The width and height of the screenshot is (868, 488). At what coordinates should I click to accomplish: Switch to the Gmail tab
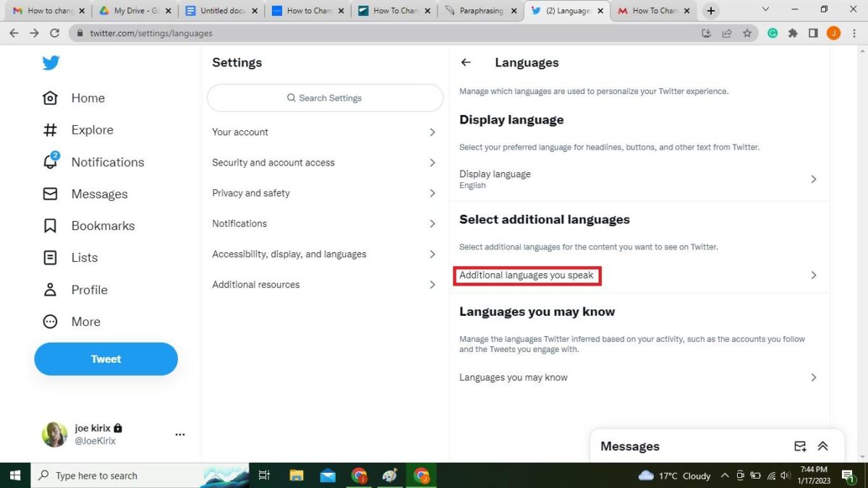tap(48, 11)
